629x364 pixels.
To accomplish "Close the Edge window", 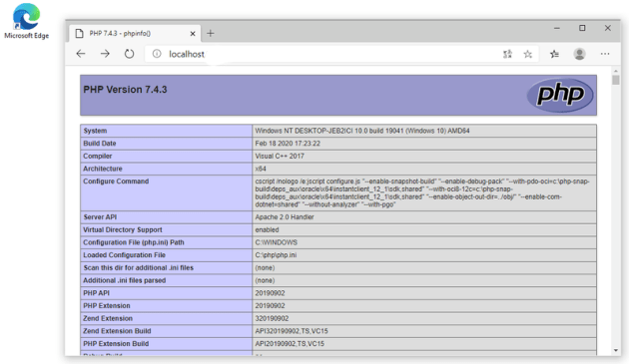I will click(608, 28).
